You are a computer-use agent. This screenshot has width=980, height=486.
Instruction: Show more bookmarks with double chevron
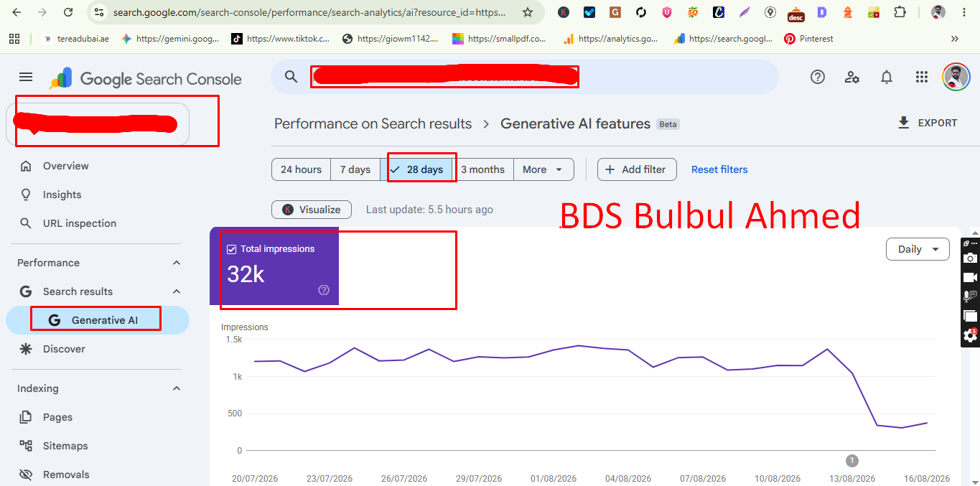pyautogui.click(x=954, y=39)
